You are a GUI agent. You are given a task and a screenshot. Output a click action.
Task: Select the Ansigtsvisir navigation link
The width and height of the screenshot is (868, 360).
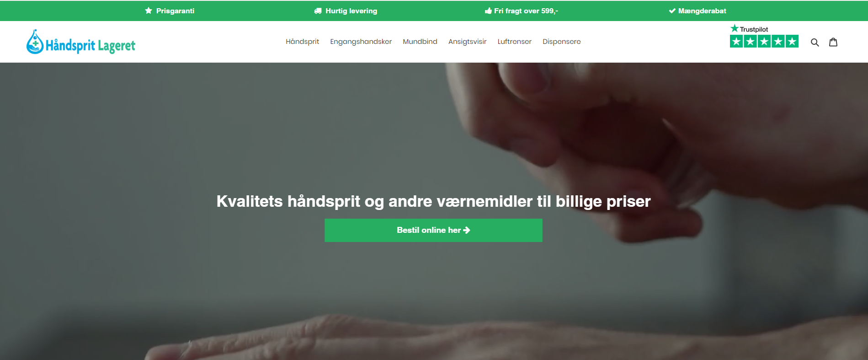click(x=467, y=42)
